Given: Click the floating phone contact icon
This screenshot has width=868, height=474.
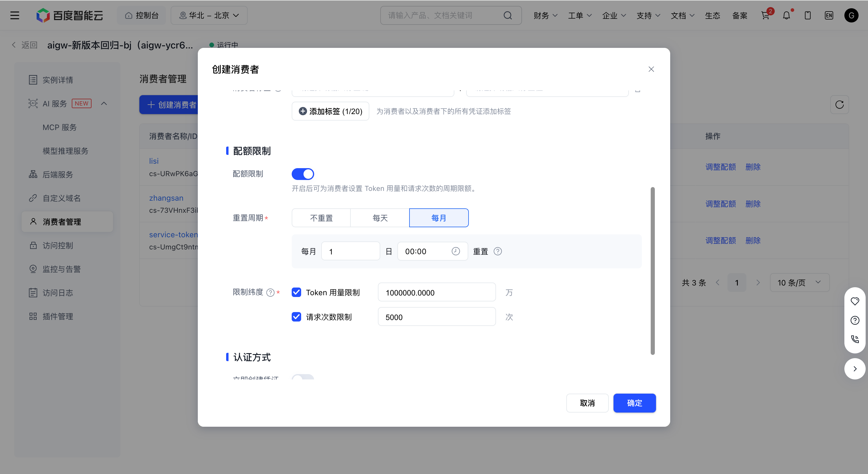Looking at the screenshot, I should [855, 339].
